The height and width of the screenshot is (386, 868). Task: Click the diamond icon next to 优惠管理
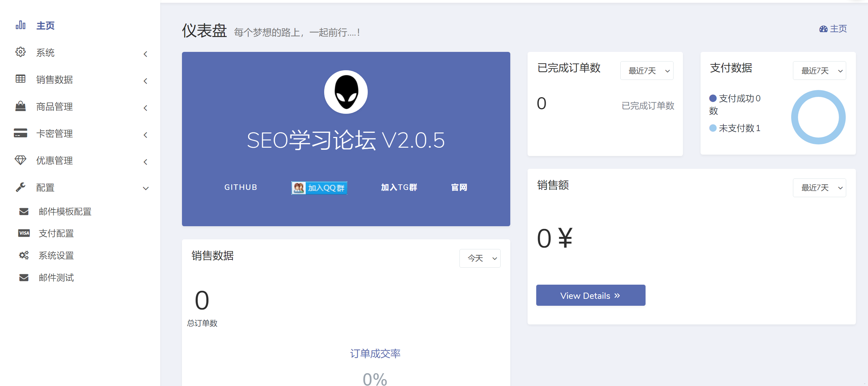20,160
